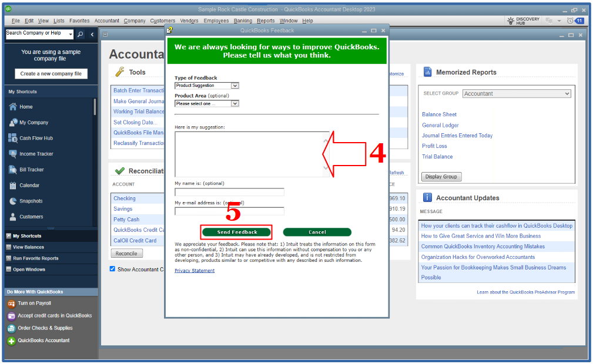Open Cash Flow Hub shortcut

36,139
